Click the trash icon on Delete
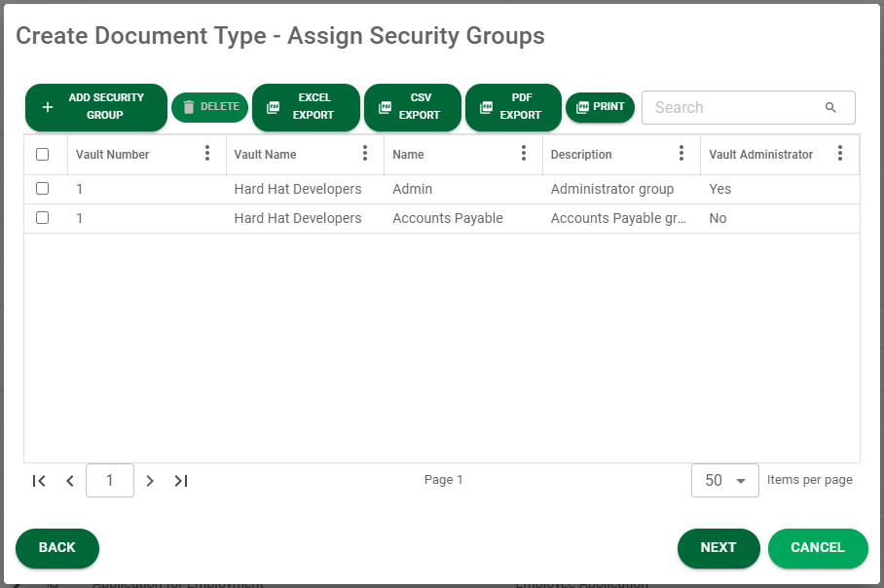Screen dimensions: 884x588 tap(189, 107)
